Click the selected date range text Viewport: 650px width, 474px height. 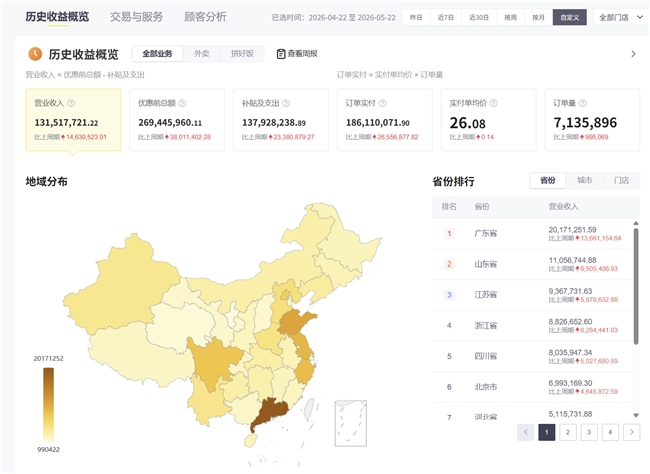(334, 17)
